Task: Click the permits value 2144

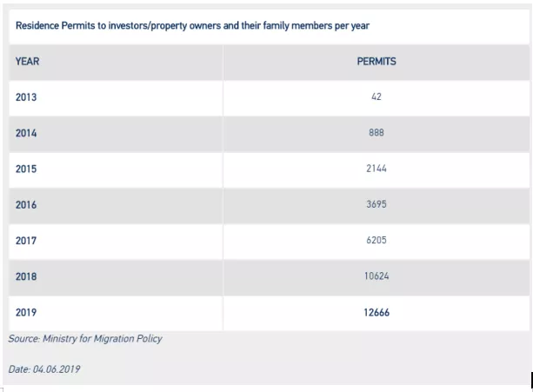Action: [376, 169]
